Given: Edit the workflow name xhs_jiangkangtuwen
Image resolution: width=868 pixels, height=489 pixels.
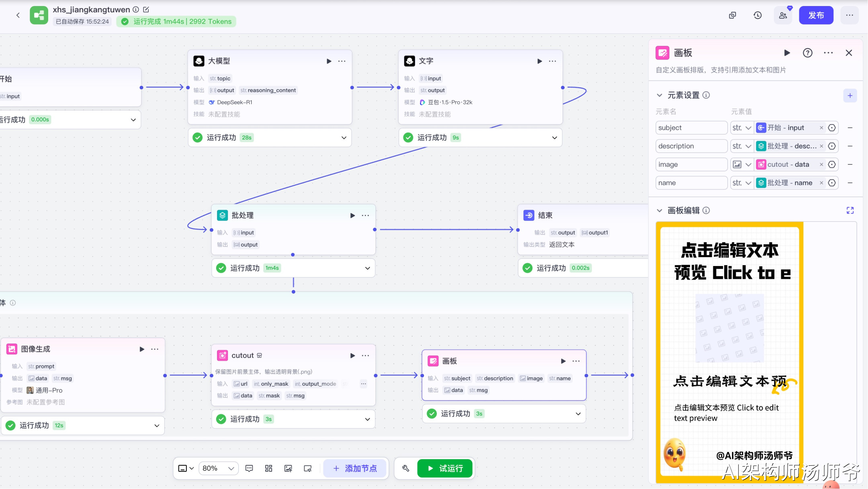Looking at the screenshot, I should tap(146, 10).
